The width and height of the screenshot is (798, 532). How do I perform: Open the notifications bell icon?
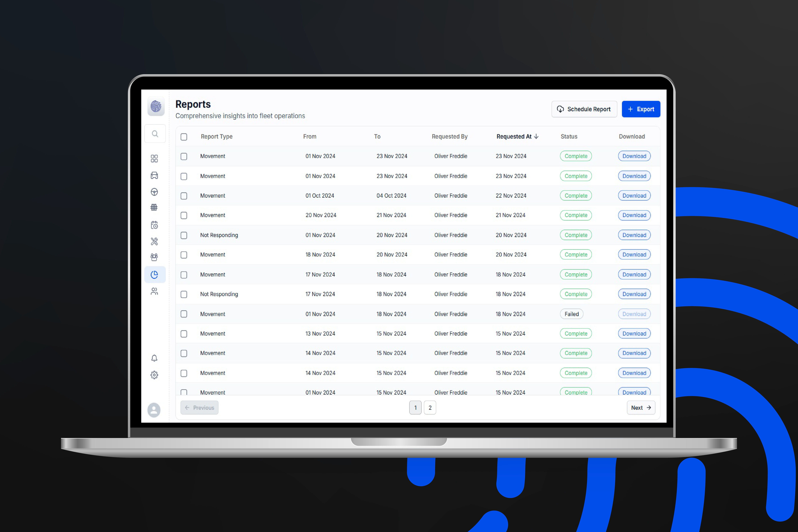154,358
